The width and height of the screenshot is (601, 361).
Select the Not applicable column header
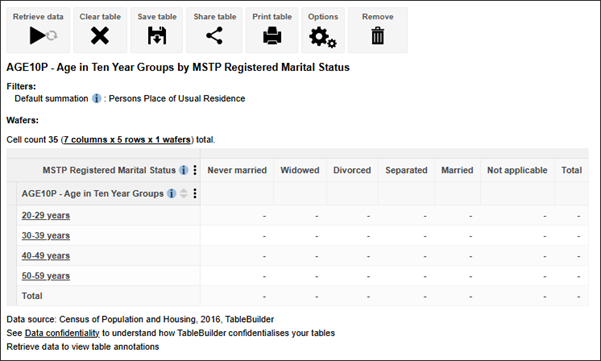(x=517, y=170)
